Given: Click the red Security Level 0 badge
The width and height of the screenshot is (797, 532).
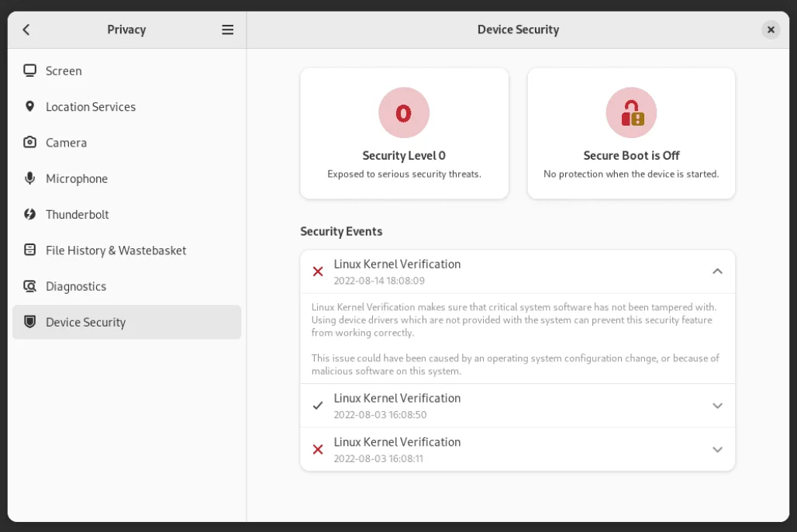Looking at the screenshot, I should click(404, 112).
